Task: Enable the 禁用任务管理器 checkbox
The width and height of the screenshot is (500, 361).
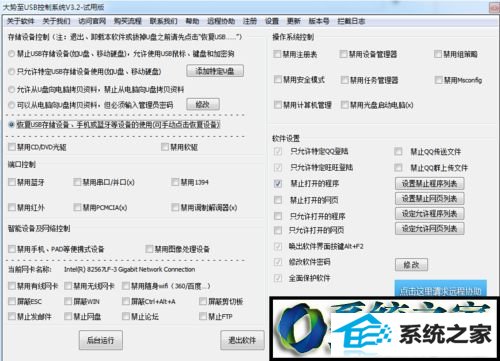Action: (x=344, y=80)
